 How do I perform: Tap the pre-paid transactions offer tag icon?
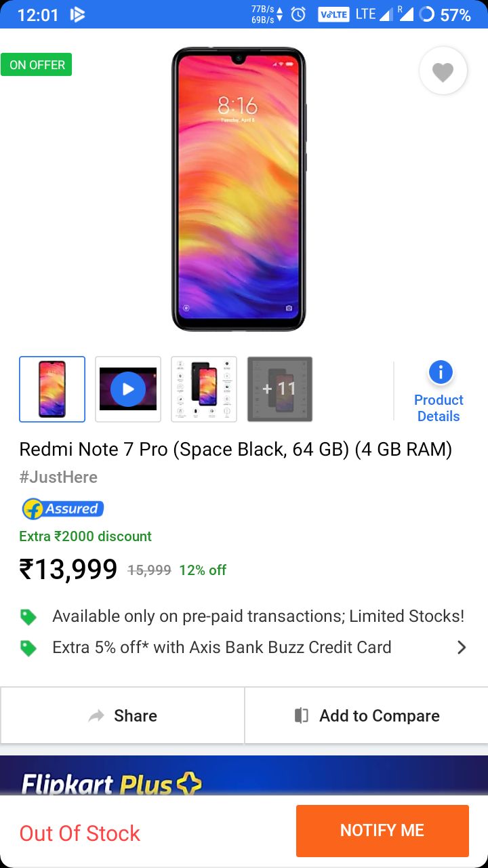click(x=28, y=616)
